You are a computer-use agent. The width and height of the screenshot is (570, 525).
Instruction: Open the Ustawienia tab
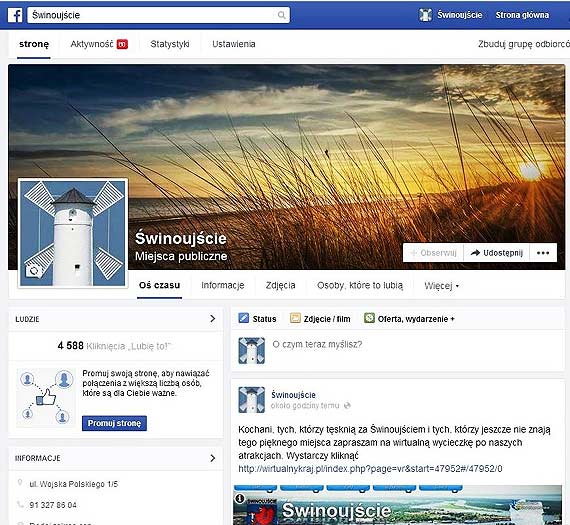234,44
